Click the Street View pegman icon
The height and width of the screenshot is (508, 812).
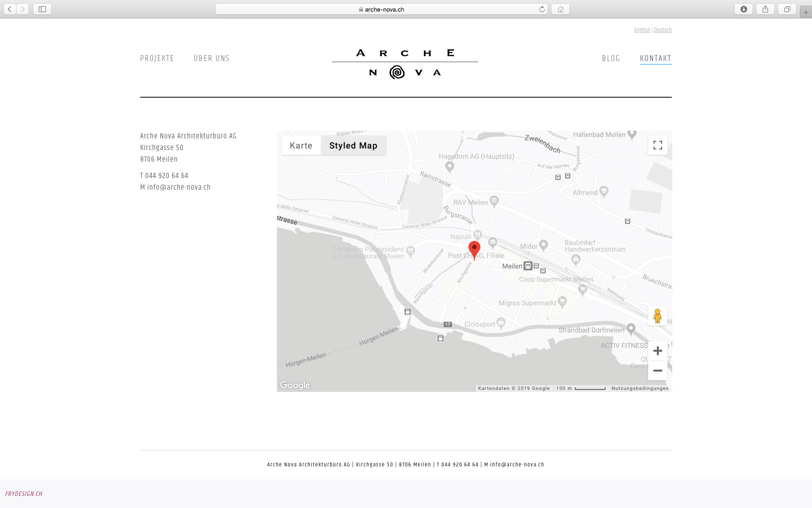point(658,316)
